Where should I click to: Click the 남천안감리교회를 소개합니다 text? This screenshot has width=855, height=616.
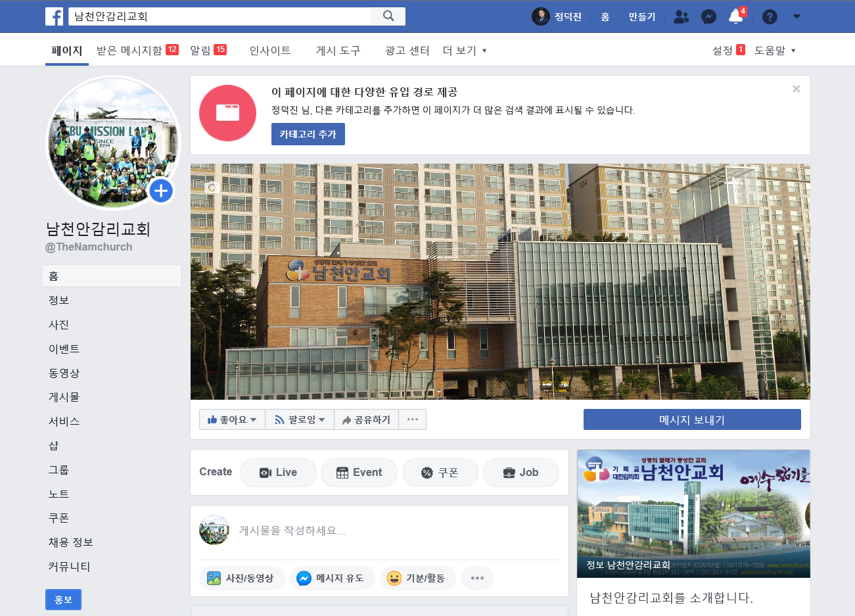click(x=671, y=598)
